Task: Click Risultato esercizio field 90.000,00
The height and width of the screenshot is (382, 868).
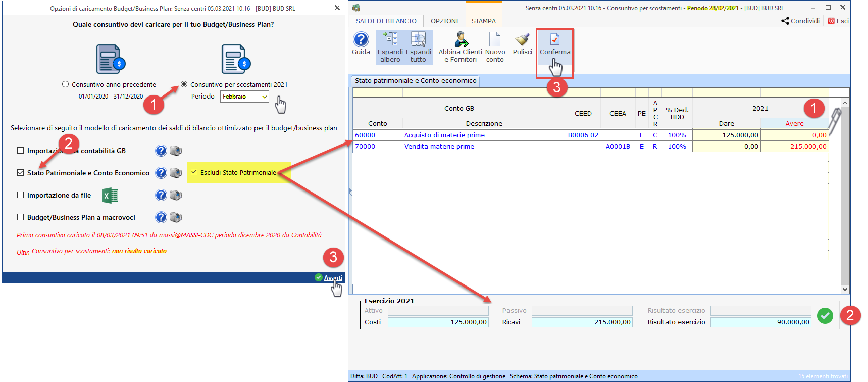Action: coord(761,322)
